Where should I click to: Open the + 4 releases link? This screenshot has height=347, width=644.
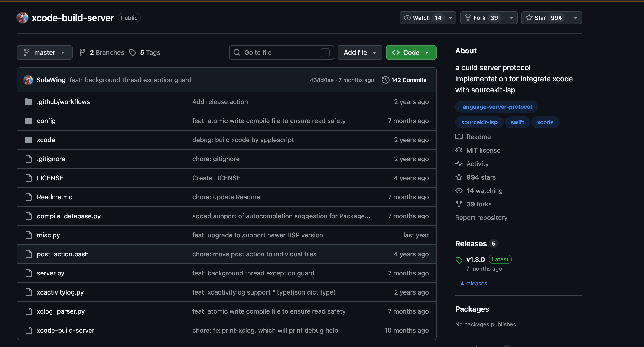pyautogui.click(x=471, y=283)
